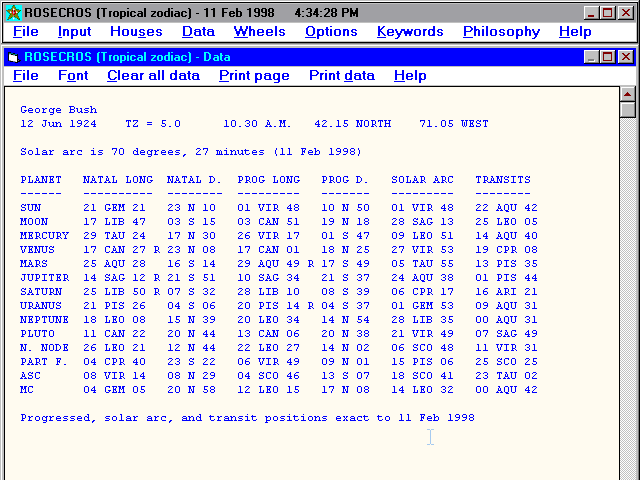Click the ROSECROS star icon in main title bar
This screenshot has height=480, width=640.
click(12, 12)
